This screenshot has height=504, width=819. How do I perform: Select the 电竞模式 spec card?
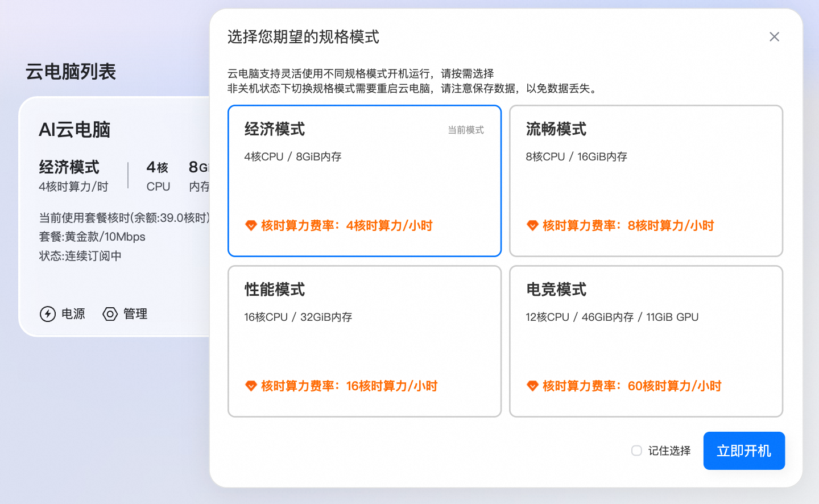coord(646,341)
